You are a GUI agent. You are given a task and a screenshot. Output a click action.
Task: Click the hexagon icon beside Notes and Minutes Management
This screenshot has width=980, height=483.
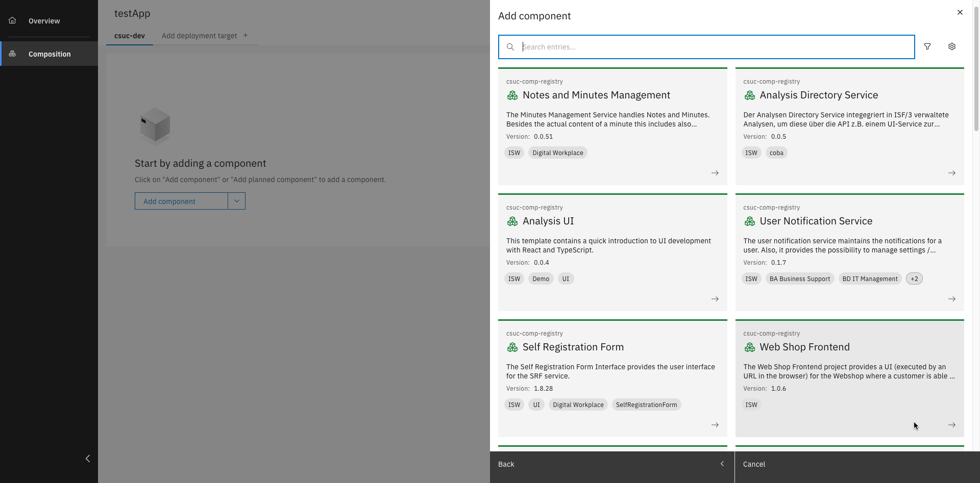point(512,95)
